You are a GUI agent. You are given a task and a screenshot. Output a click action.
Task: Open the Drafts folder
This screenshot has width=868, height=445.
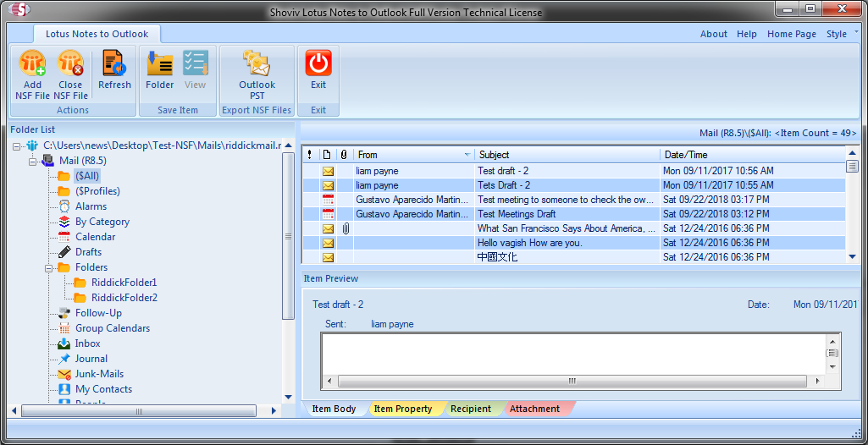89,252
